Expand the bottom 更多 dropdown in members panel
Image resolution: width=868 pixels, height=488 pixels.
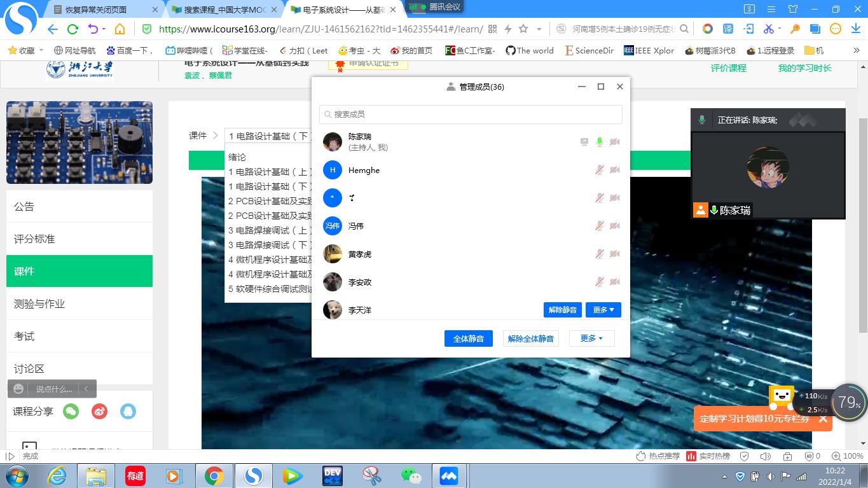point(591,338)
